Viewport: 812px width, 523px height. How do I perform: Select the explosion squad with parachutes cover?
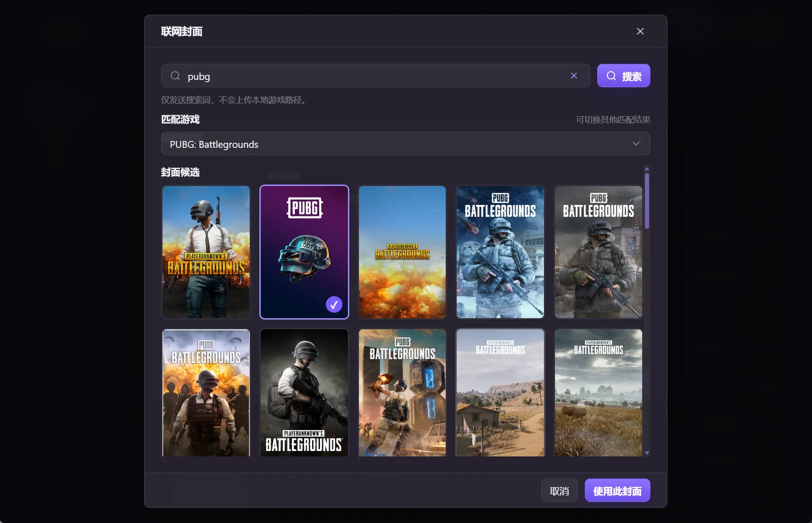[x=206, y=393]
